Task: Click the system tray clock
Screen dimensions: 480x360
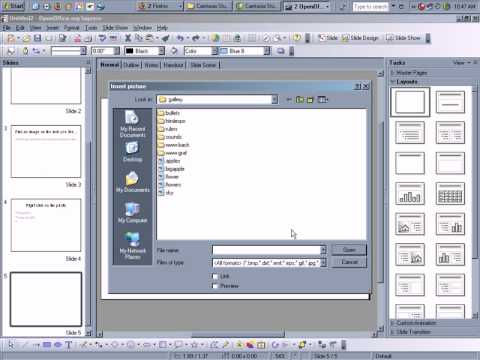Action: 465,6
